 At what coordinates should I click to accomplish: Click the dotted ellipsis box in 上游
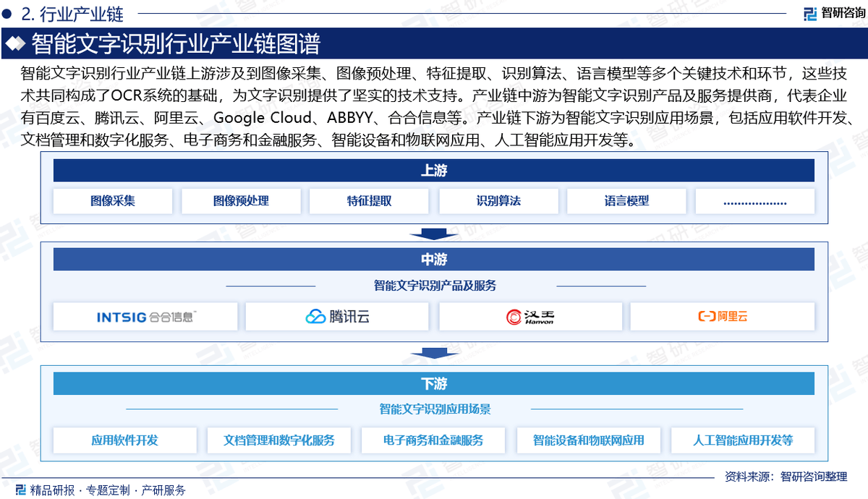(x=755, y=201)
